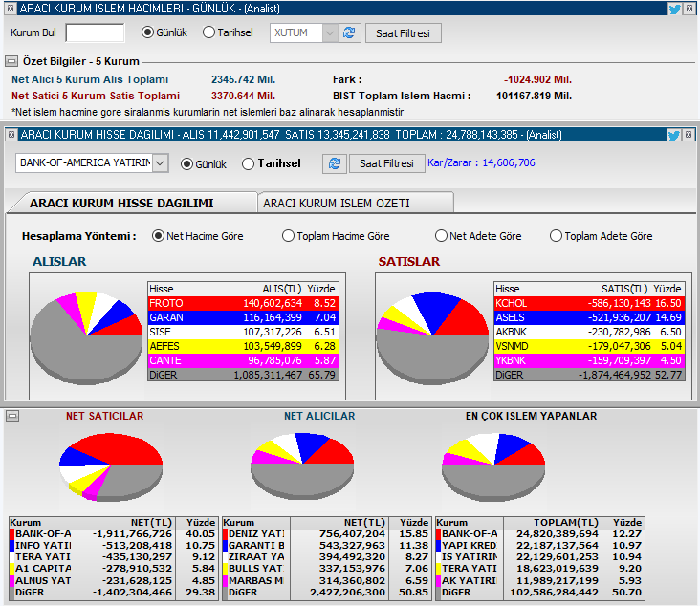
Task: Select KCHOL row in SATISLAR table
Action: pos(589,303)
